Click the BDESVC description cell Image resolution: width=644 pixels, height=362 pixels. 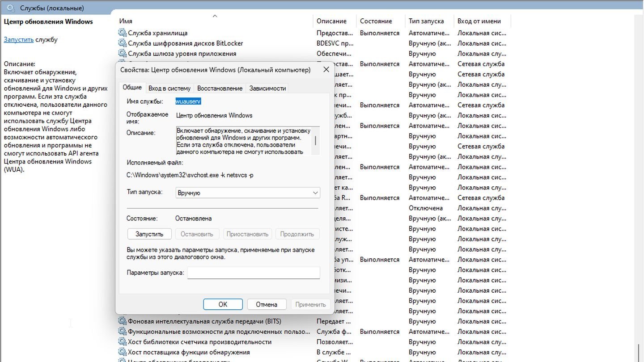[x=335, y=43]
